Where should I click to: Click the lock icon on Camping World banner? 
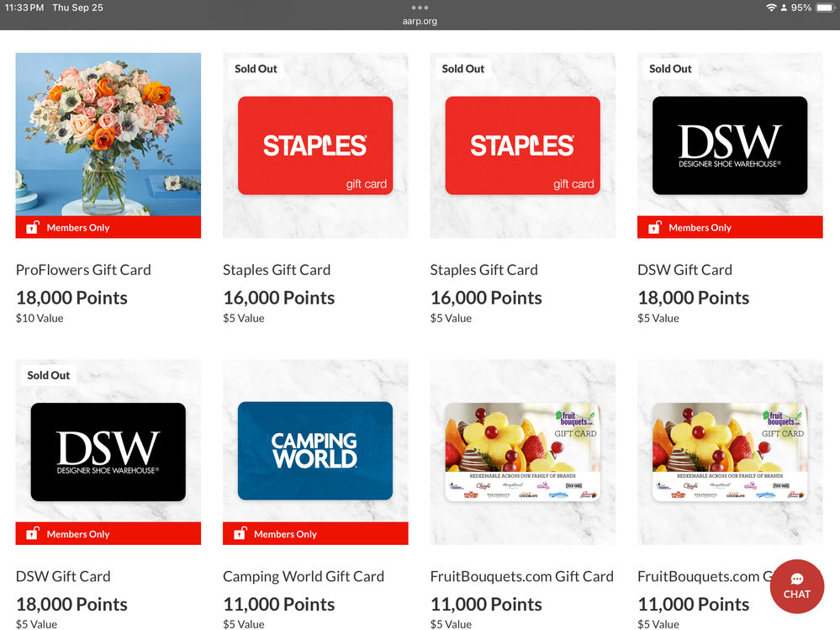click(240, 534)
